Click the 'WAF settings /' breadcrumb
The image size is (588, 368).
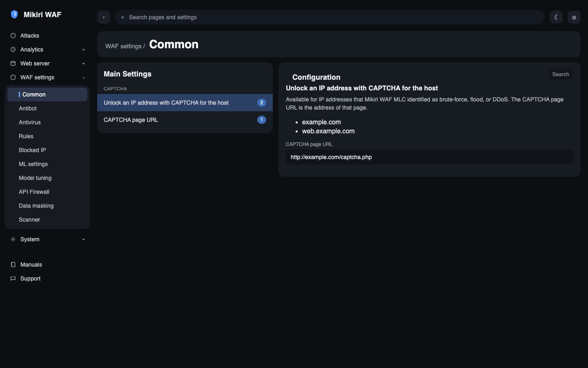(125, 46)
